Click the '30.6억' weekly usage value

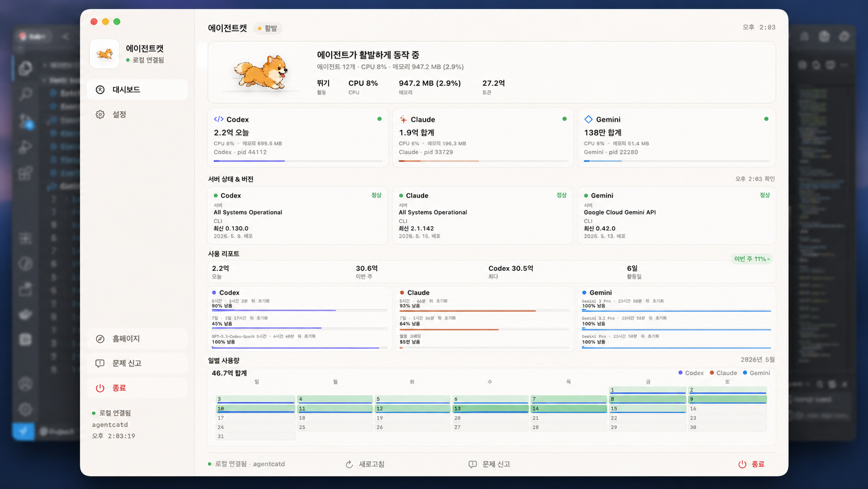(x=367, y=268)
